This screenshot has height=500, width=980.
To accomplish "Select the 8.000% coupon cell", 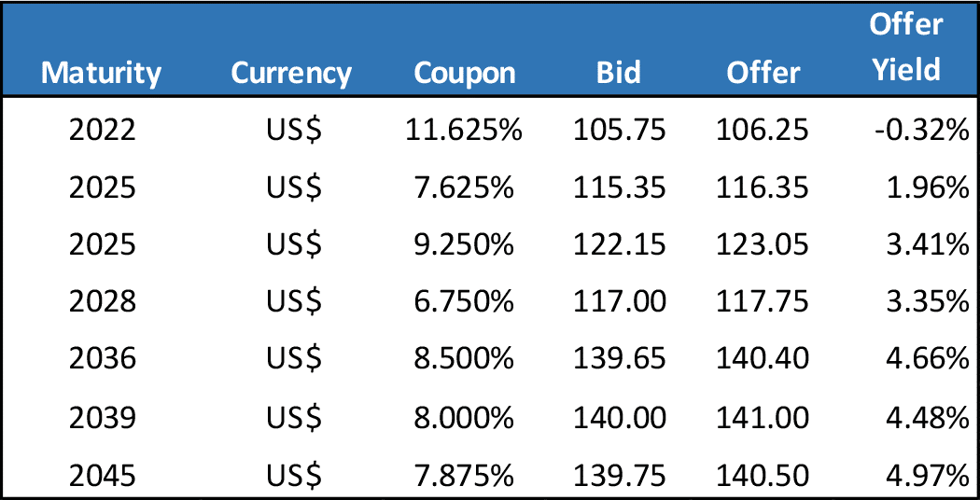I will pos(464,417).
